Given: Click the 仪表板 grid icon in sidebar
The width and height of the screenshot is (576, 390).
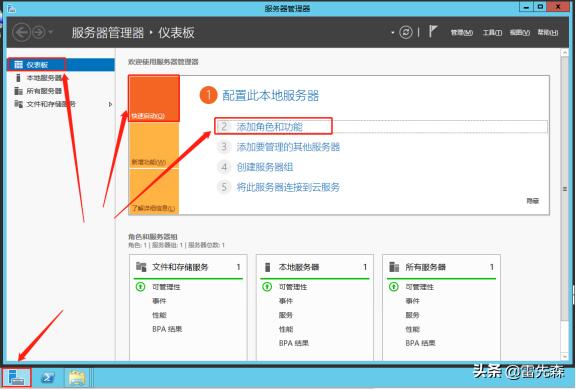Looking at the screenshot, I should (18, 65).
